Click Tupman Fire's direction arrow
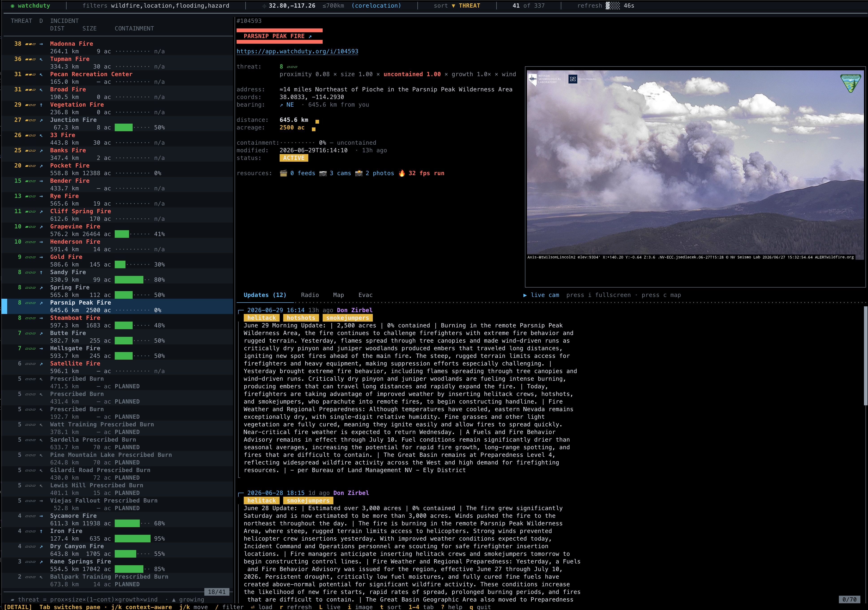The height and width of the screenshot is (610, 868). click(41, 59)
